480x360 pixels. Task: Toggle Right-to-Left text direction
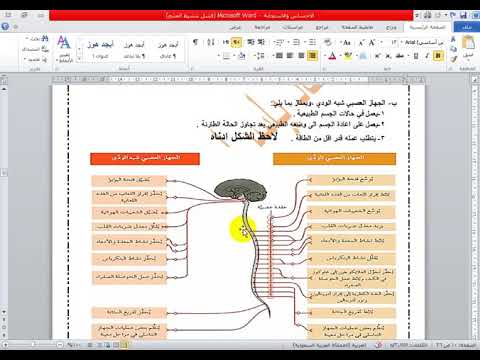pyautogui.click(x=237, y=42)
